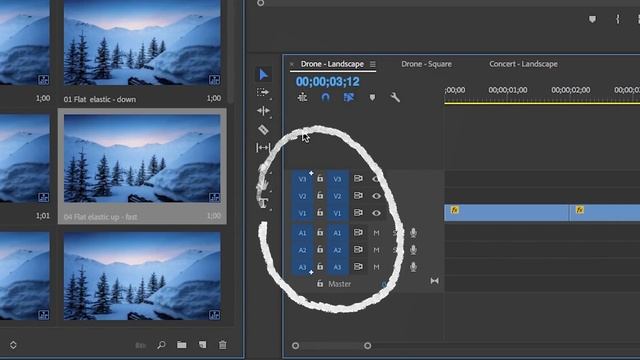Click ruler at 00;00;01;00
This screenshot has width=640, height=360.
508,90
